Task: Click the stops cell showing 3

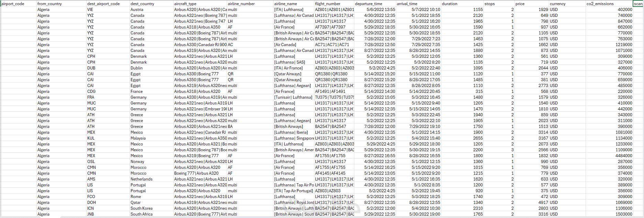Action: (x=499, y=150)
